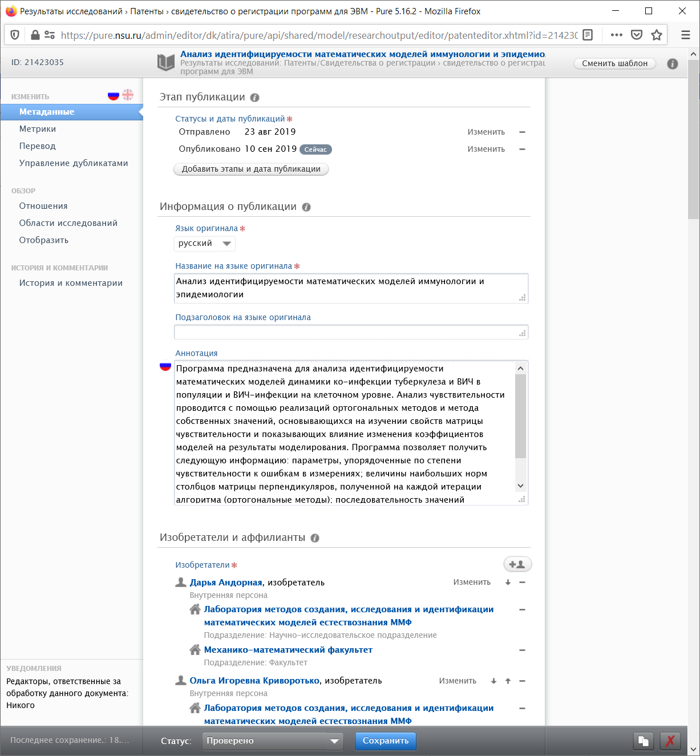Click the Аннотация scrollbar up arrow
This screenshot has height=756, width=700.
click(520, 368)
